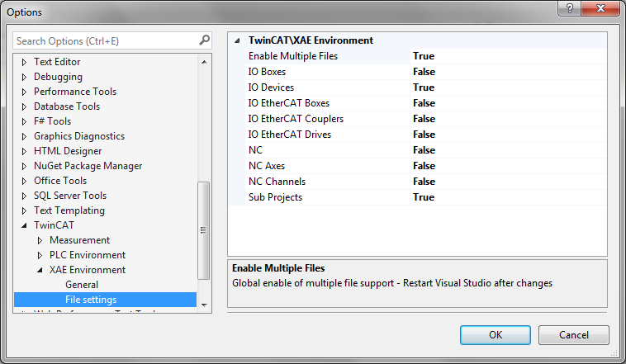Open the Help question mark button
This screenshot has width=626, height=364.
tap(569, 8)
